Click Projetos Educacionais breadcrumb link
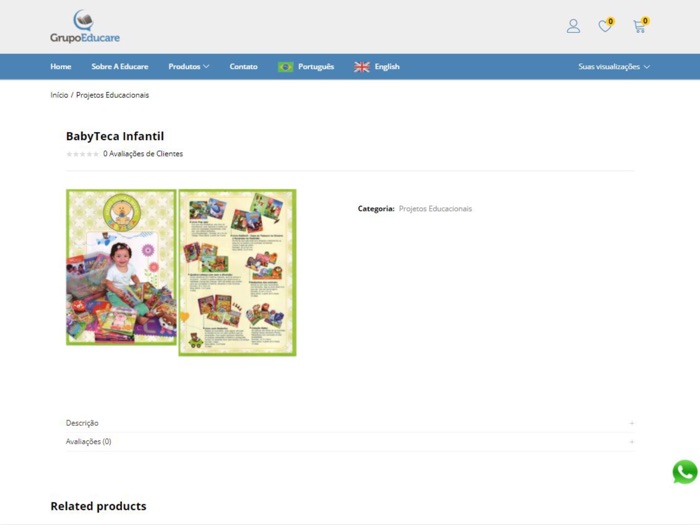 [112, 95]
